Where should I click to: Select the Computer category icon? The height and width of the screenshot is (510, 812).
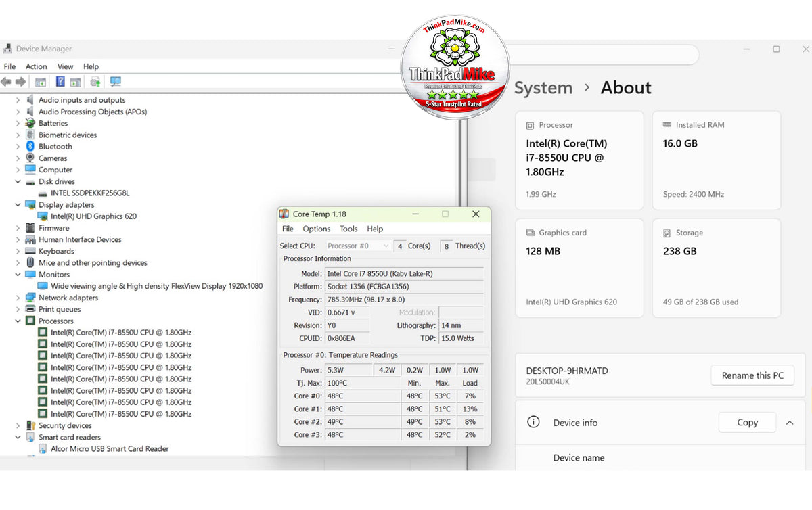[x=30, y=170]
